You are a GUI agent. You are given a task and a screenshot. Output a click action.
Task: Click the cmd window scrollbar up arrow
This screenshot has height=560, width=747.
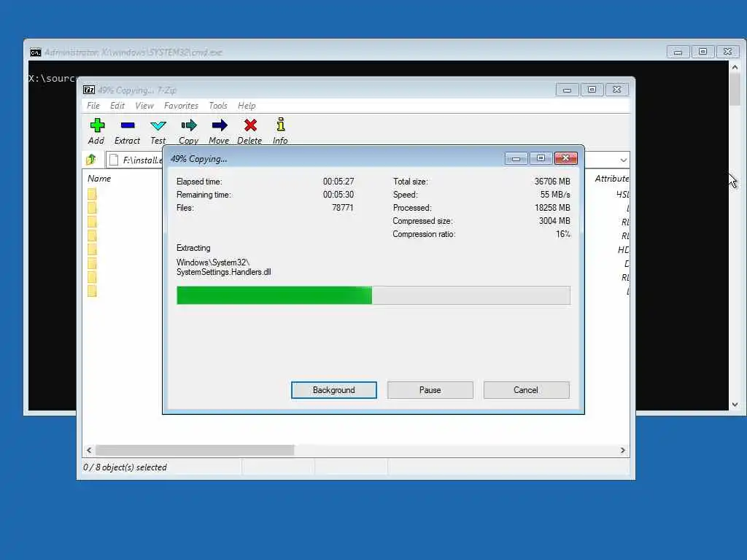[x=735, y=67]
